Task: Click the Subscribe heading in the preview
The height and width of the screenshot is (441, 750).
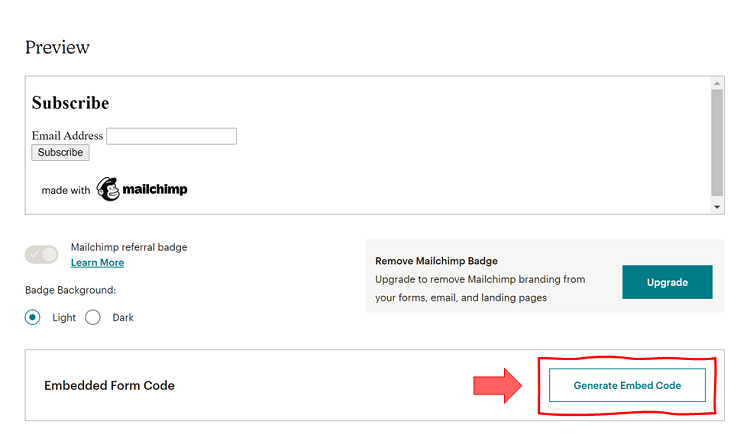Action: (x=70, y=103)
